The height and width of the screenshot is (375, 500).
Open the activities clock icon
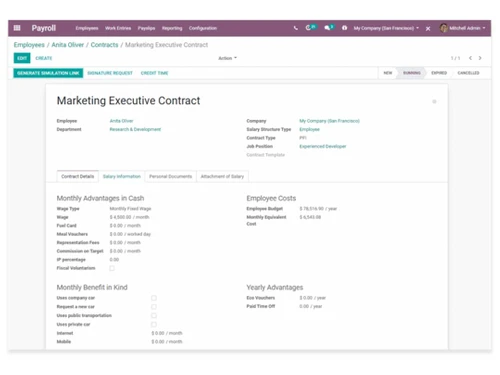click(x=308, y=28)
